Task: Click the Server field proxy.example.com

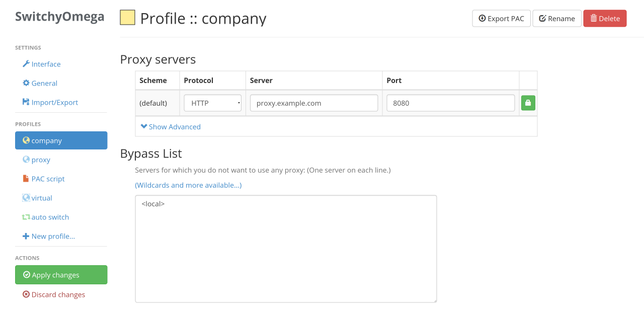Action: pyautogui.click(x=314, y=103)
